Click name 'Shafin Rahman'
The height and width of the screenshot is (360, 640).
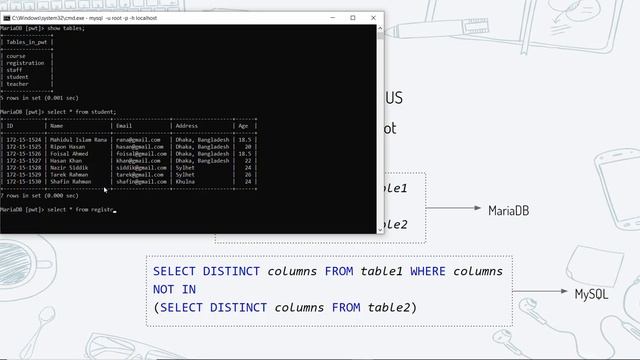pyautogui.click(x=71, y=181)
